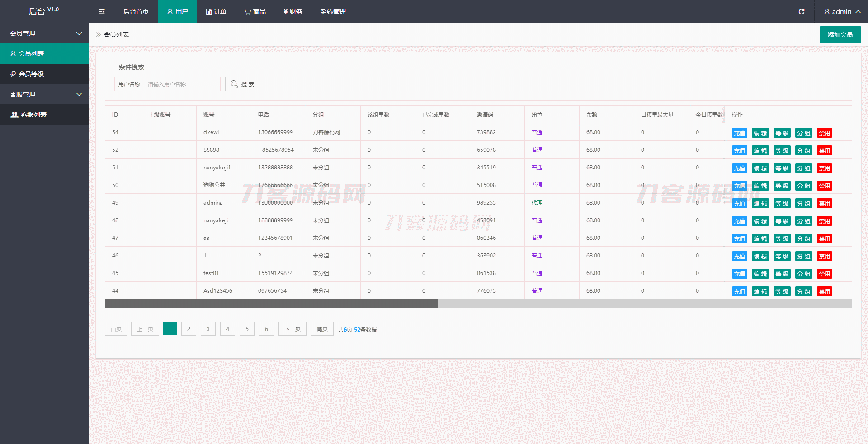This screenshot has width=868, height=444.
Task: Click the sidebar collapse hamburger icon
Action: (102, 12)
